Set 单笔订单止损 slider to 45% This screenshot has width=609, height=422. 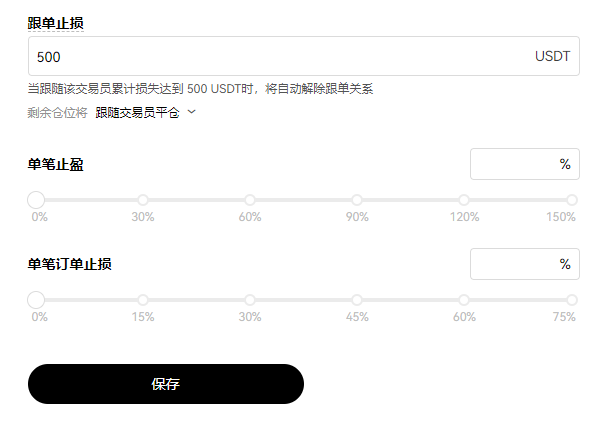[x=357, y=300]
